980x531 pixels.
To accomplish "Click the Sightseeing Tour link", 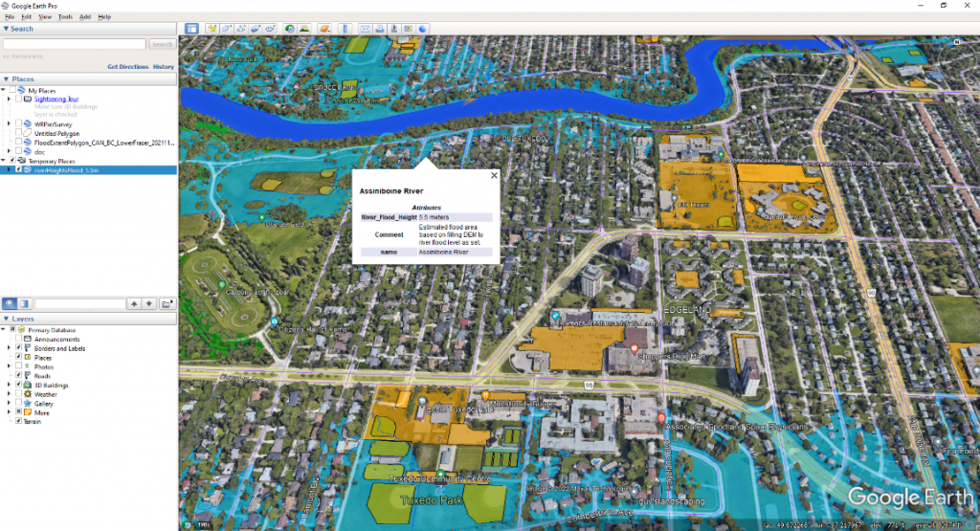I will 56,99.
